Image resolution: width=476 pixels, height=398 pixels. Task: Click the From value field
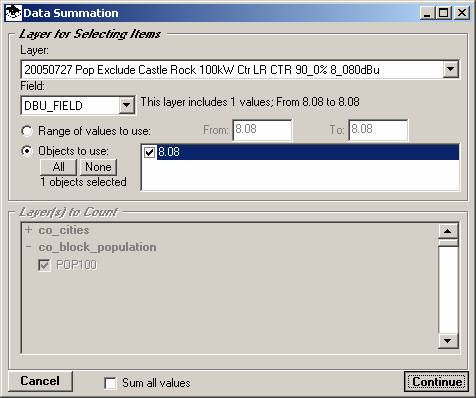click(x=262, y=130)
